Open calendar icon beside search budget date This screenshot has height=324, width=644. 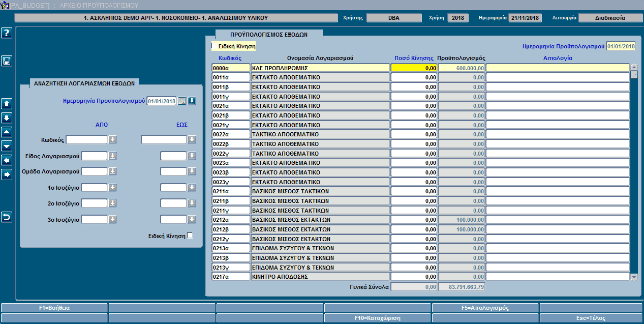[x=182, y=101]
